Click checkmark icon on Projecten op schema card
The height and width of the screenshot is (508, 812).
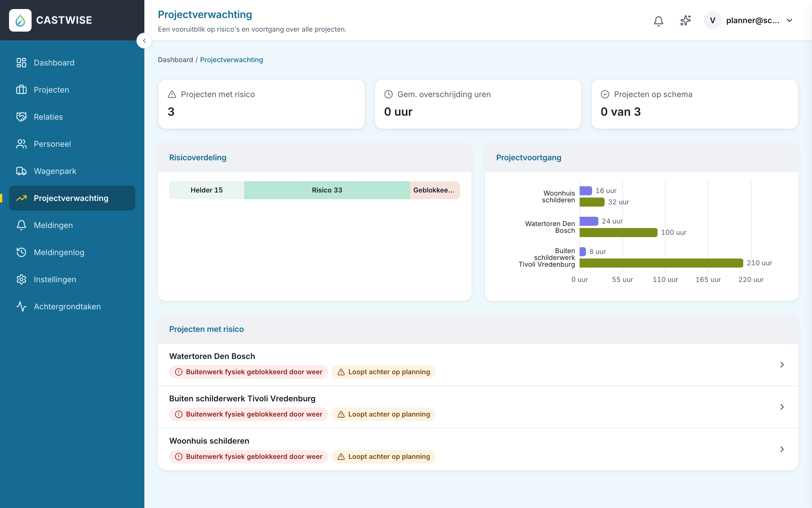pyautogui.click(x=605, y=95)
